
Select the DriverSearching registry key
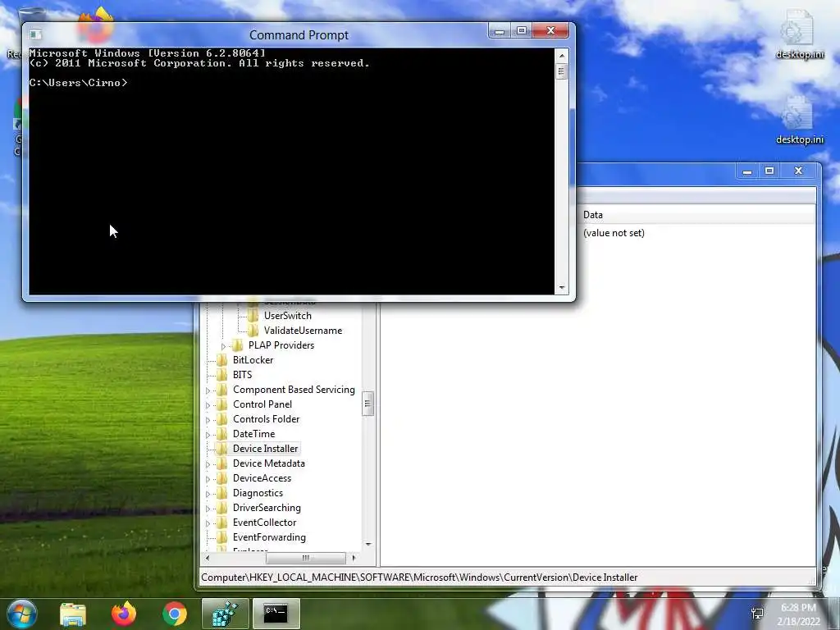click(x=267, y=508)
